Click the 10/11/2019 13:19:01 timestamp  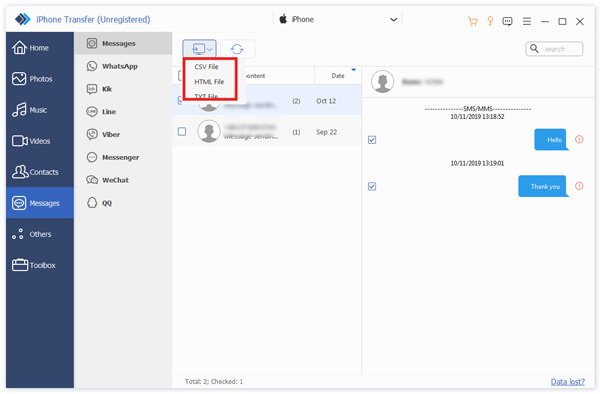(477, 163)
